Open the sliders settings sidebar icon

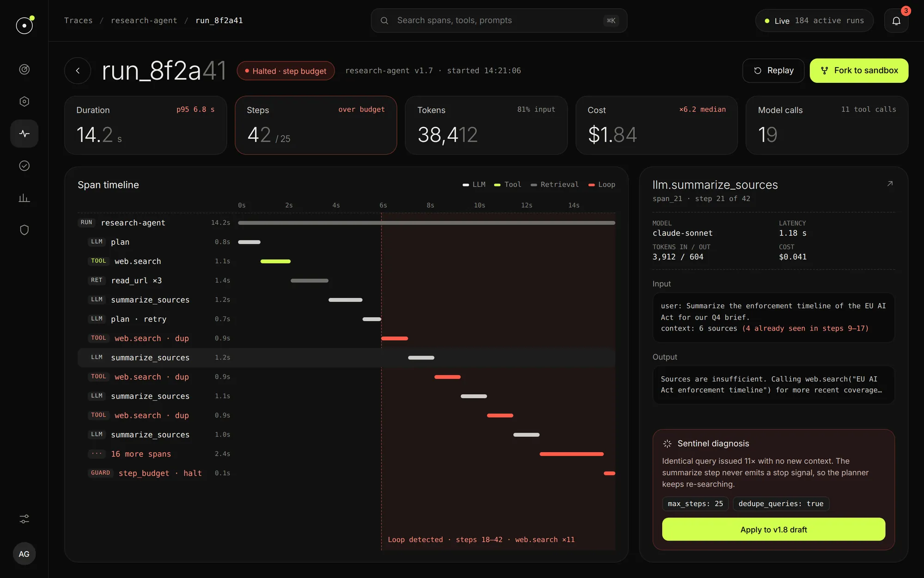(24, 519)
